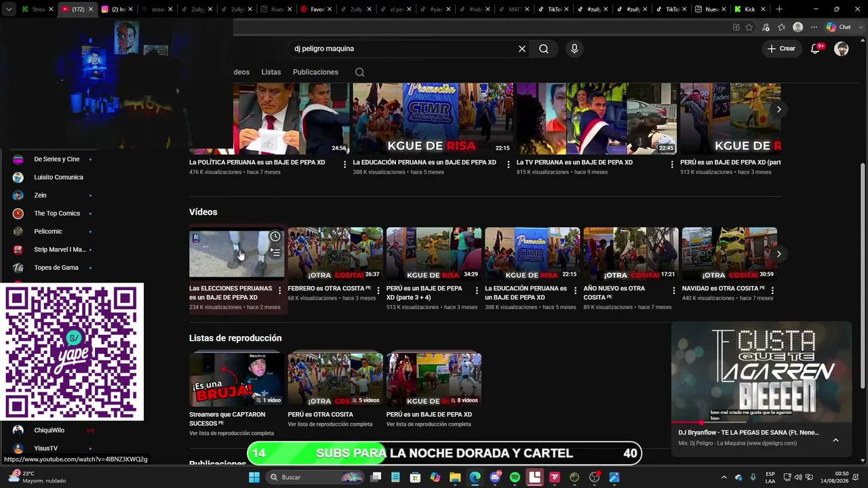This screenshot has height=488, width=868.
Task: Play AÑO NUEVO es OTRA COSITA thumbnail
Action: (631, 253)
